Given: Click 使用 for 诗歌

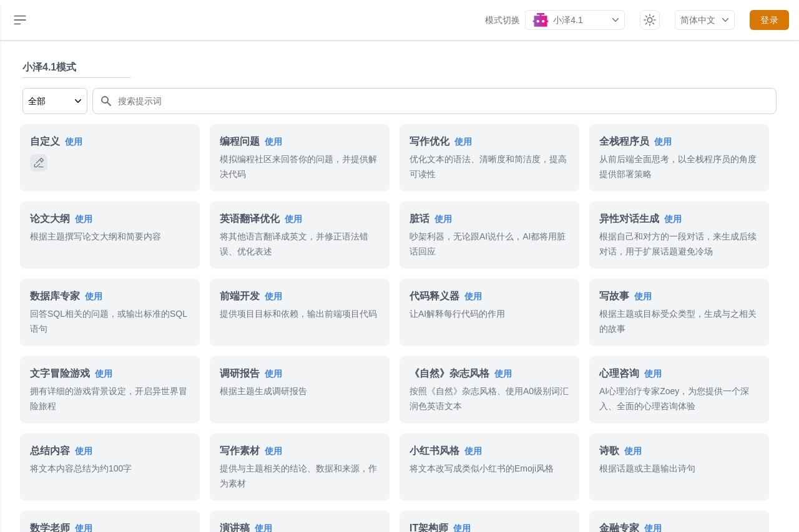Looking at the screenshot, I should [x=633, y=451].
